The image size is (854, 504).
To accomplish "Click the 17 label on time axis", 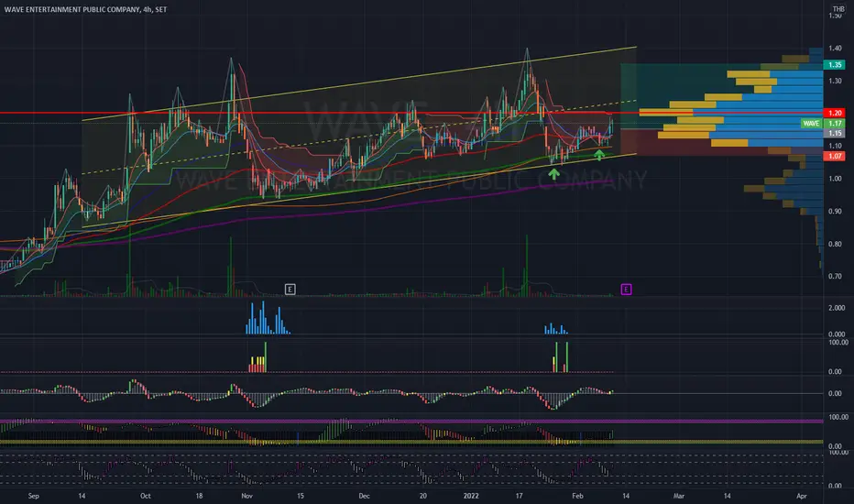I will [x=519, y=496].
